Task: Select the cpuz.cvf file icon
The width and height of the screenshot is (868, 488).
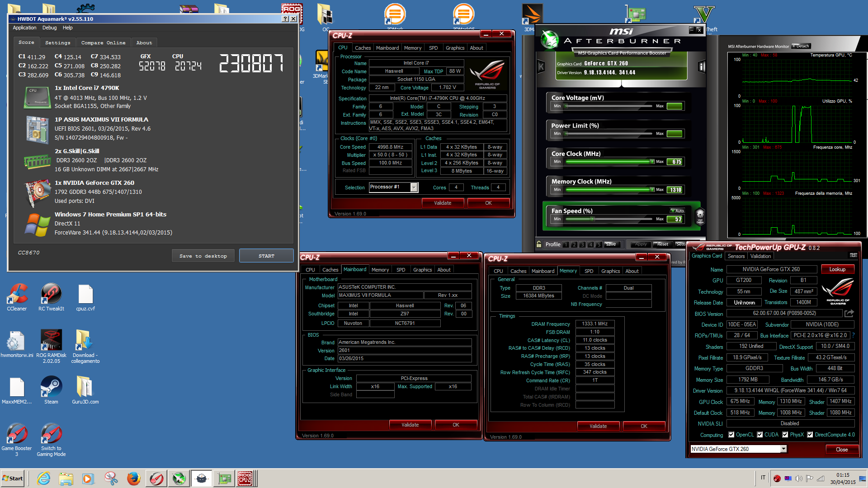Action: click(85, 296)
